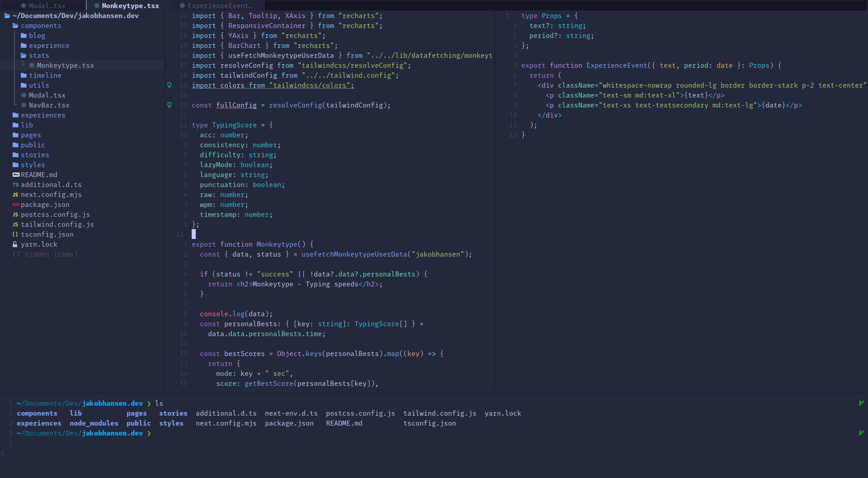Click React icon on Modal.tsx tab

coord(24,5)
